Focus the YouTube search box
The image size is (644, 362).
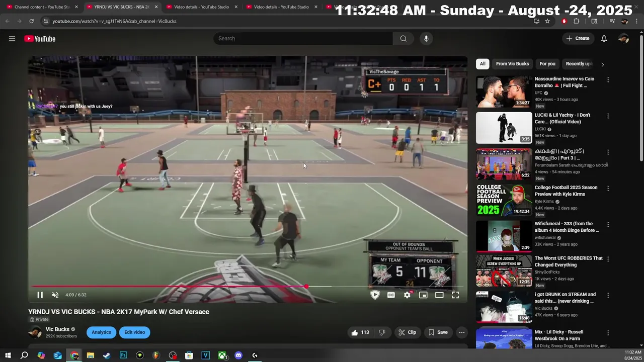pyautogui.click(x=303, y=39)
